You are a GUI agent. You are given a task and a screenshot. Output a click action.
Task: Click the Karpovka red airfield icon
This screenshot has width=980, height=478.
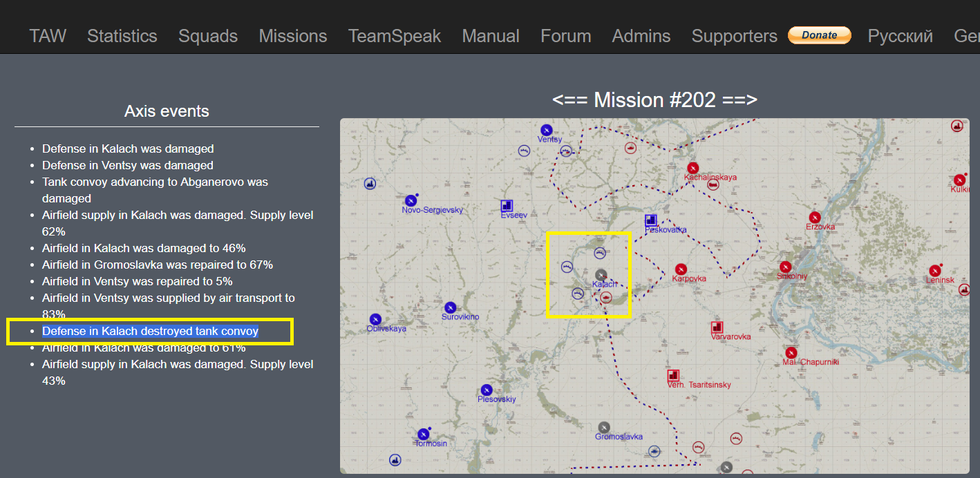(681, 269)
